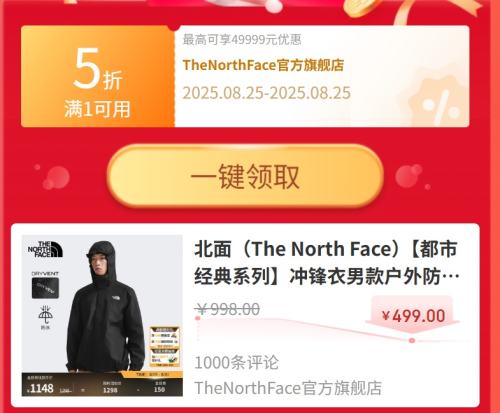Click the coupon validity date 2025.08.25-2025.08.25
Screen dimensions: 500x413
pyautogui.click(x=267, y=93)
